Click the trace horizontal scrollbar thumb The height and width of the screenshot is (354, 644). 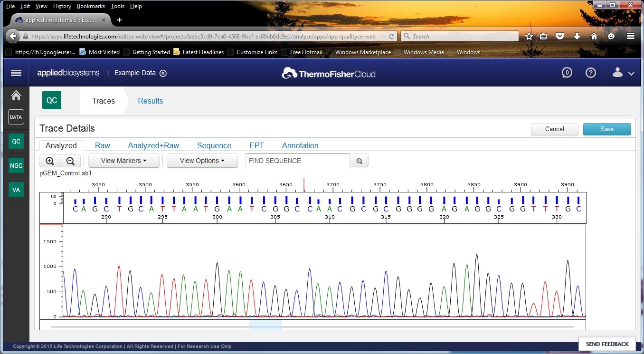(265, 326)
